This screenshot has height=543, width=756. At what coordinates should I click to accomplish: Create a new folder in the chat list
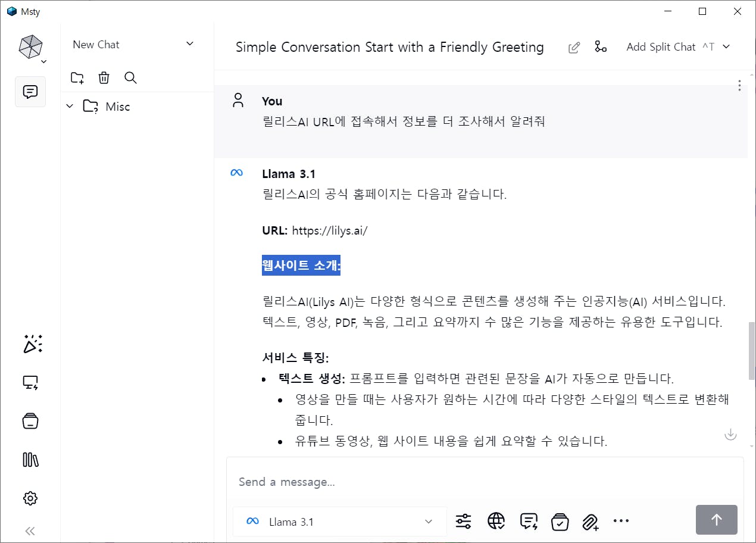pyautogui.click(x=77, y=77)
